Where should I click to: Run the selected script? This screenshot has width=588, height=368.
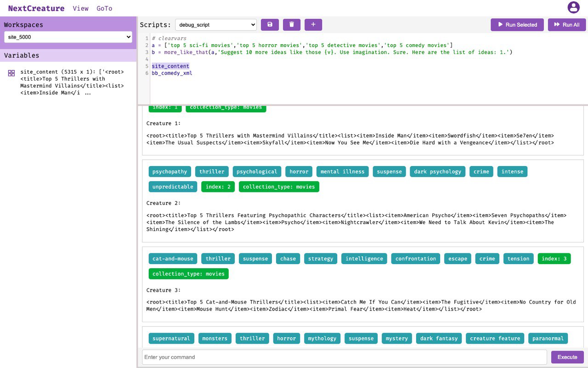517,24
